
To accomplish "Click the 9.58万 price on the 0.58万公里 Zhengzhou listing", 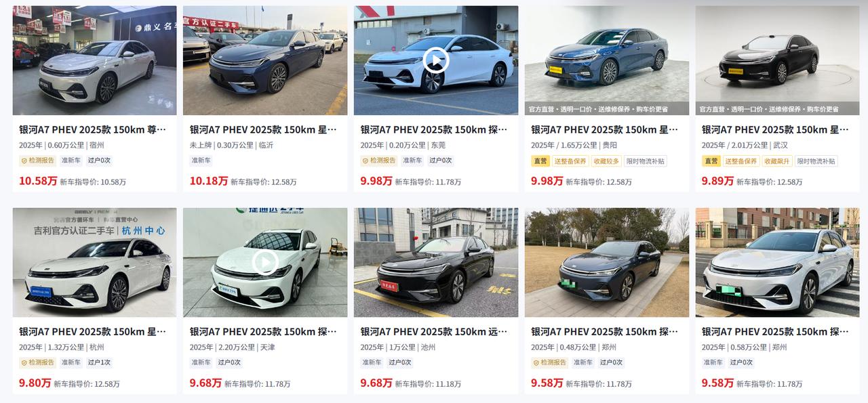I will (x=717, y=383).
